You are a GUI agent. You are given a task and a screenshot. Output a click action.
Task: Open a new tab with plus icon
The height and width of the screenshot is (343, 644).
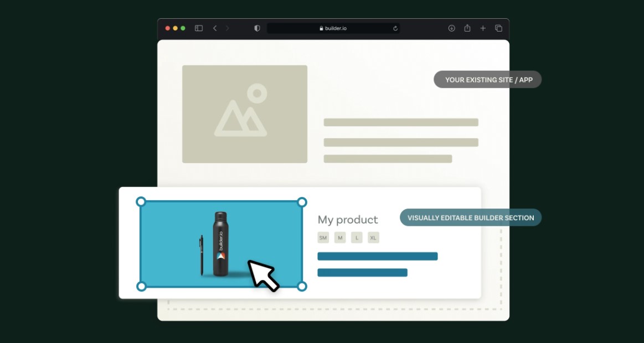coord(483,28)
